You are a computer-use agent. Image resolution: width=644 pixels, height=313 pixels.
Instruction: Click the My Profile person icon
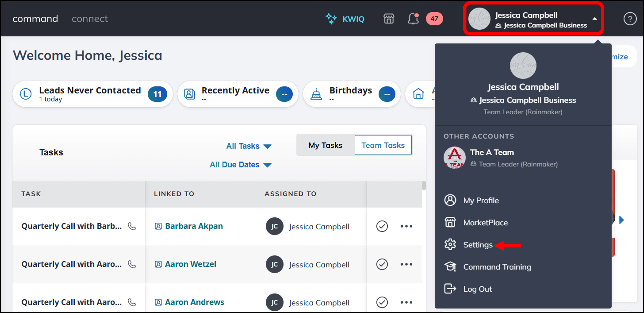coord(450,200)
